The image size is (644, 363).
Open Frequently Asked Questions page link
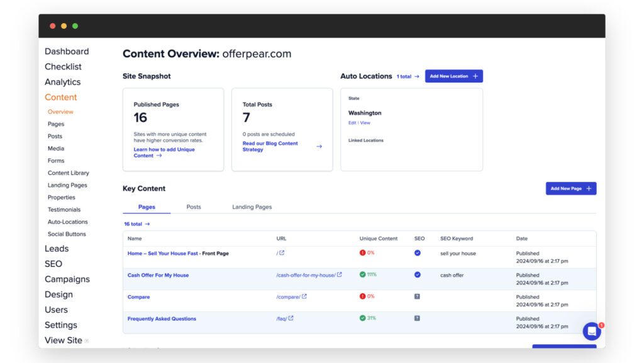click(x=162, y=319)
